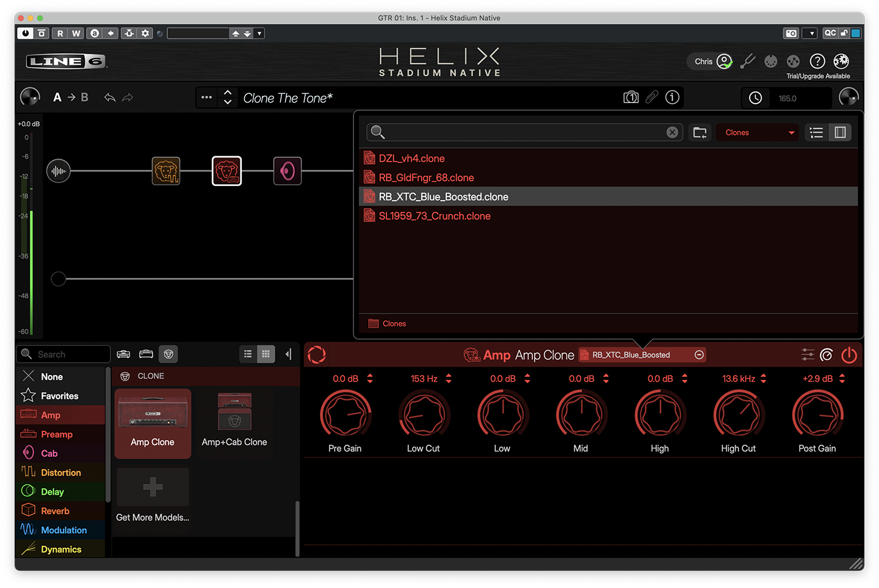
Task: Select the highlighted Amp Clone block on the path
Action: (x=226, y=171)
